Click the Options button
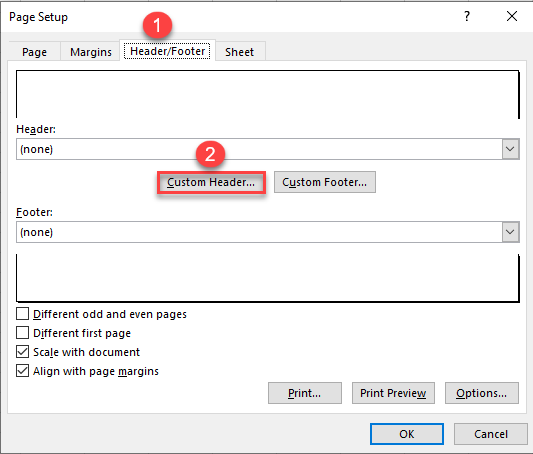 click(x=482, y=393)
